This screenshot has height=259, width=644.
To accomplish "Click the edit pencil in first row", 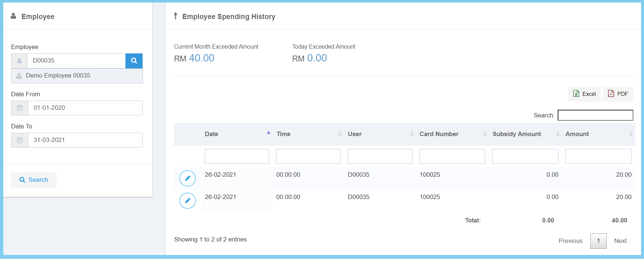I will (188, 179).
